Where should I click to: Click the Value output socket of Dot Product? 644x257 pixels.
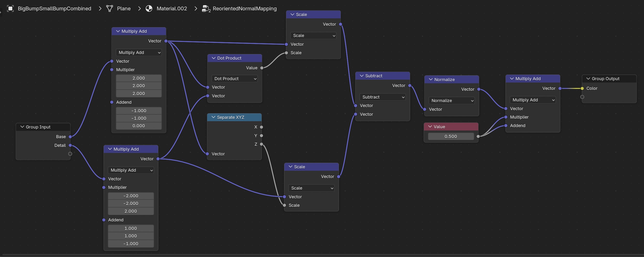click(x=262, y=68)
